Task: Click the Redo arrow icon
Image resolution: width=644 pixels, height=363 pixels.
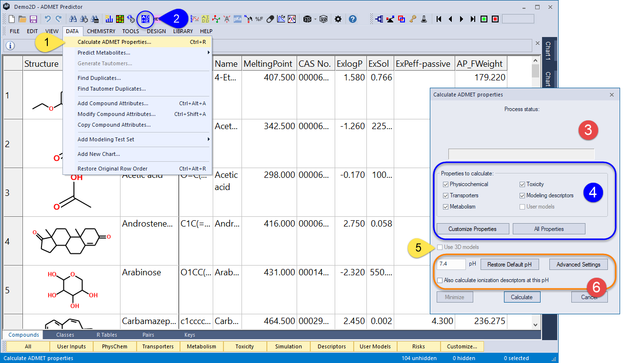Action: [x=59, y=19]
